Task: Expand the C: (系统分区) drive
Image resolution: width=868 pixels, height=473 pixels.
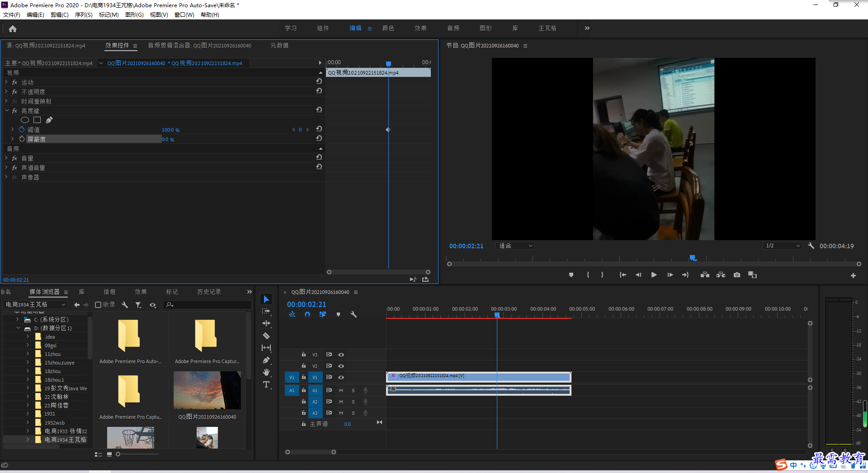Action: pos(18,319)
